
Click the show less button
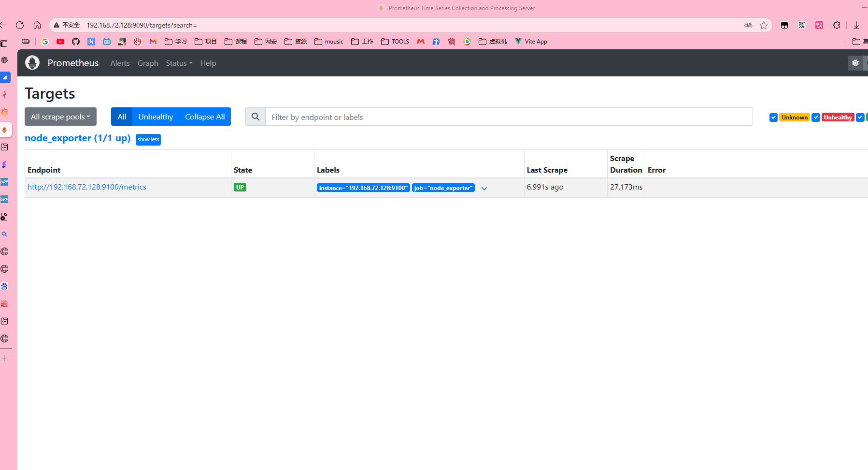click(148, 139)
